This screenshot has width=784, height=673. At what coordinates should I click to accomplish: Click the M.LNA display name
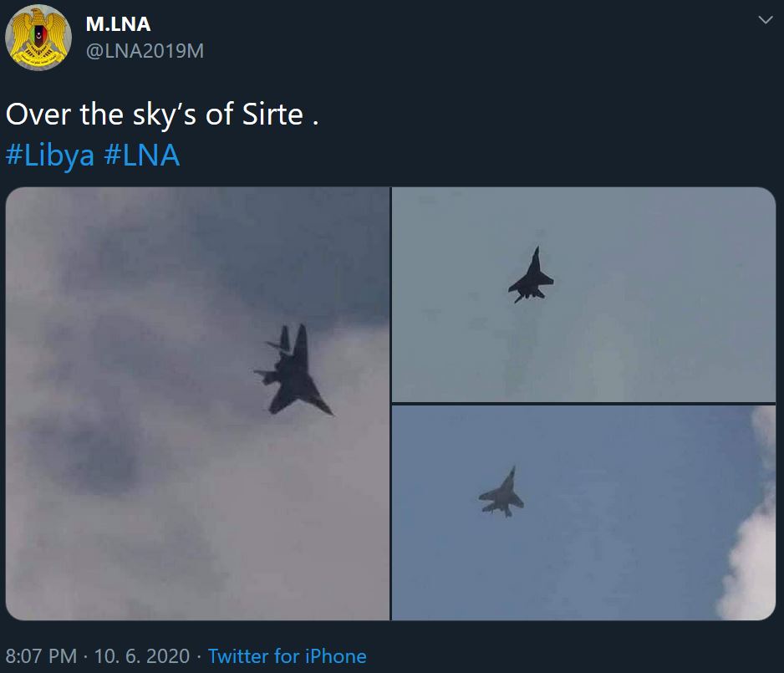pos(119,24)
